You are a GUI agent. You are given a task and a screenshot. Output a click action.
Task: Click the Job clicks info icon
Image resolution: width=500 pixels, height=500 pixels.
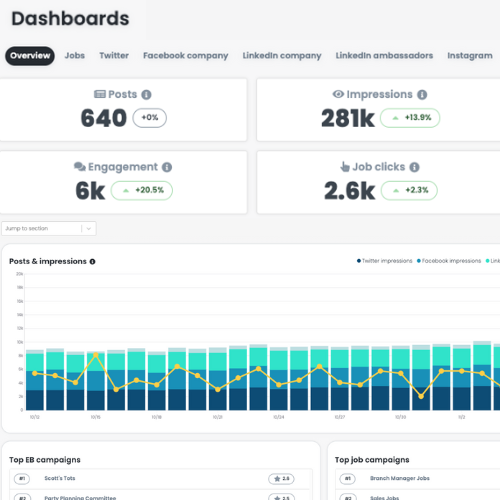point(414,167)
